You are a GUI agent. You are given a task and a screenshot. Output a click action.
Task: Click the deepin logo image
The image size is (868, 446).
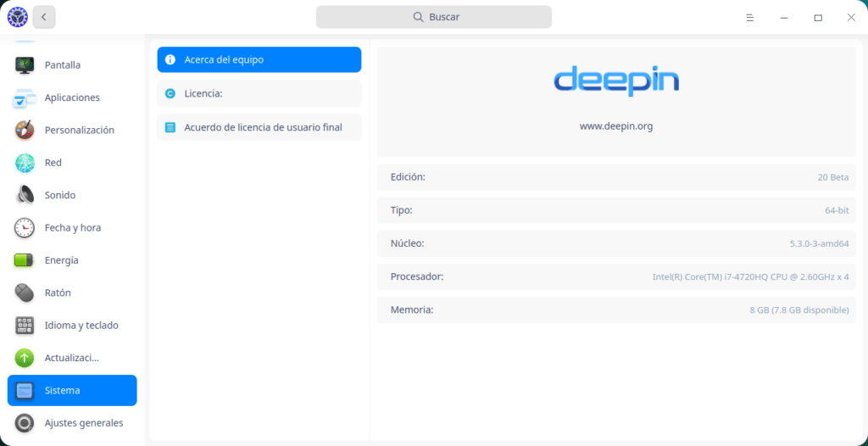616,81
